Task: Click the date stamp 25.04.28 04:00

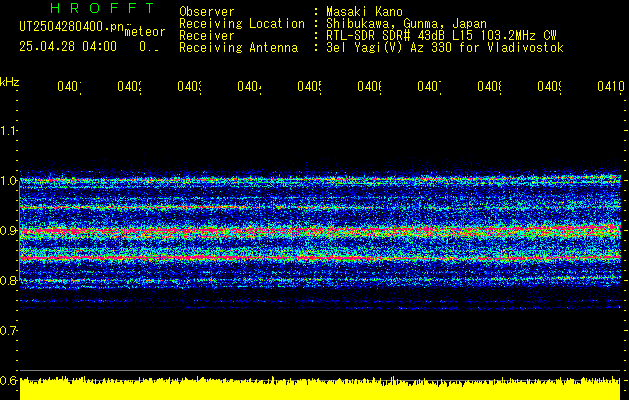Action: [x=68, y=47]
